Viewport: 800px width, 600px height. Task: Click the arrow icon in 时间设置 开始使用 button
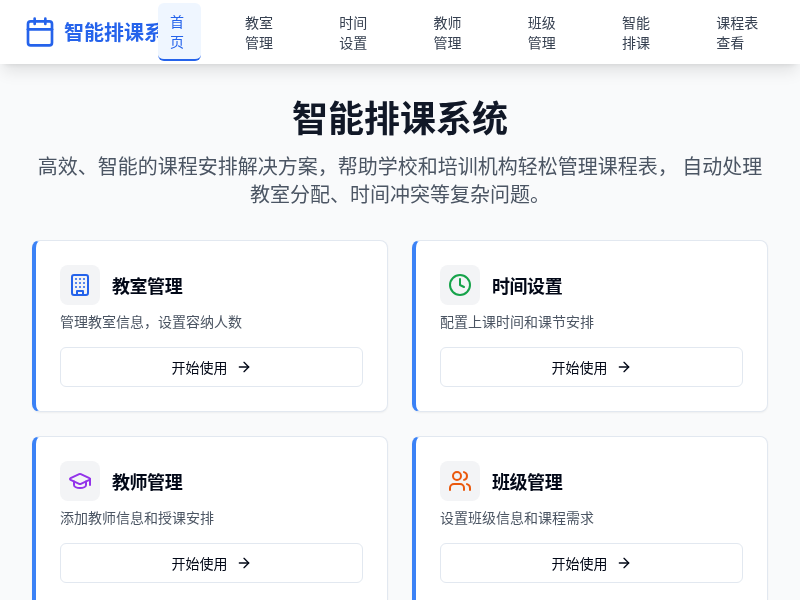pos(624,367)
